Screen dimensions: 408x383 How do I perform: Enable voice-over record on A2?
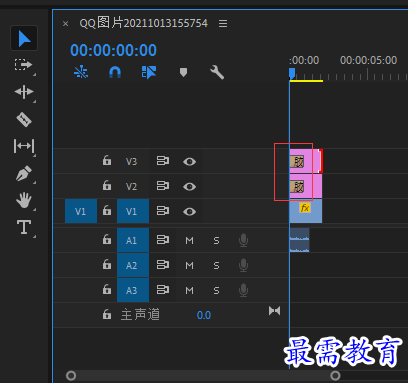point(244,265)
